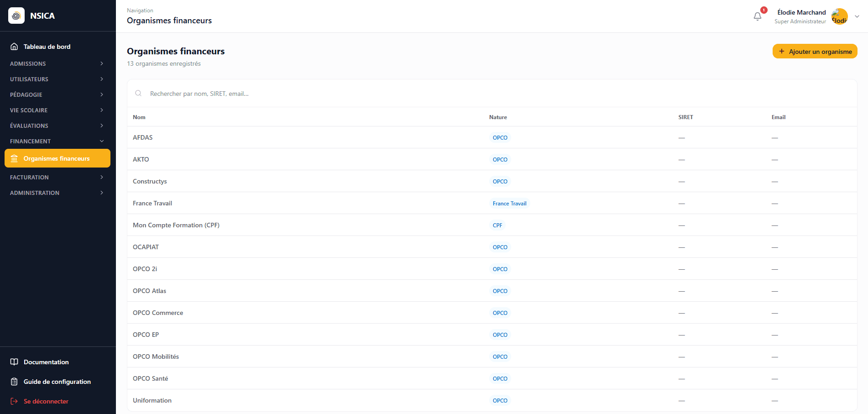
Task: Click Élodie Marchand's avatar picture
Action: click(839, 16)
